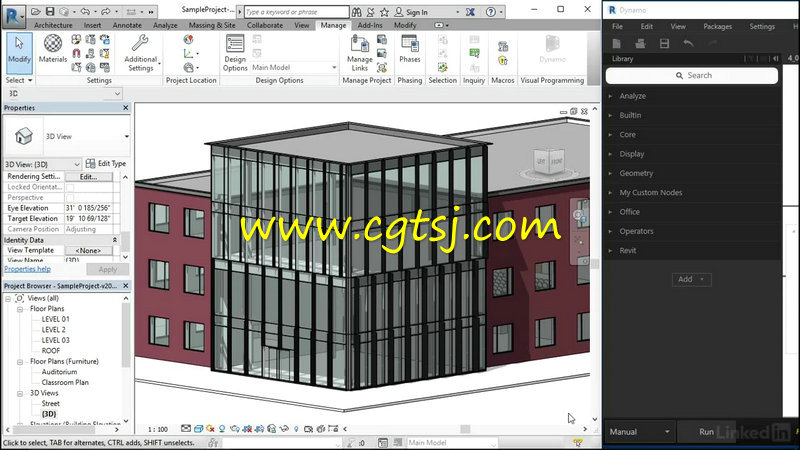The height and width of the screenshot is (450, 800).
Task: Click the Edit Selection icon
Action: (x=442, y=67)
